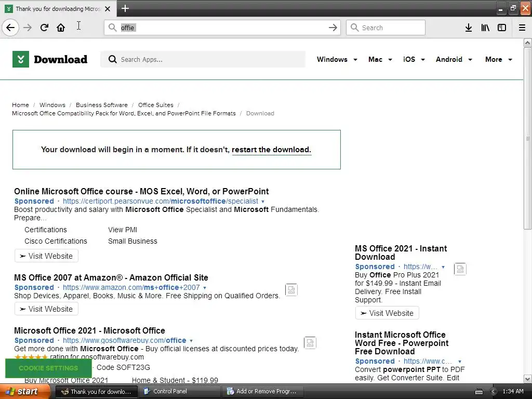The height and width of the screenshot is (399, 532).
Task: Open a new browser tab
Action: (x=125, y=8)
